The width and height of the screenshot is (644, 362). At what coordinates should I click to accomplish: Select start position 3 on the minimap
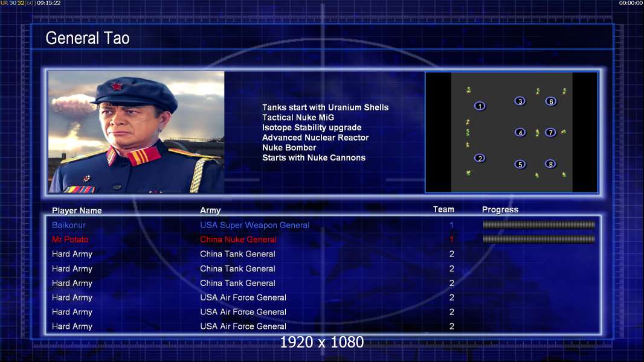tap(520, 101)
